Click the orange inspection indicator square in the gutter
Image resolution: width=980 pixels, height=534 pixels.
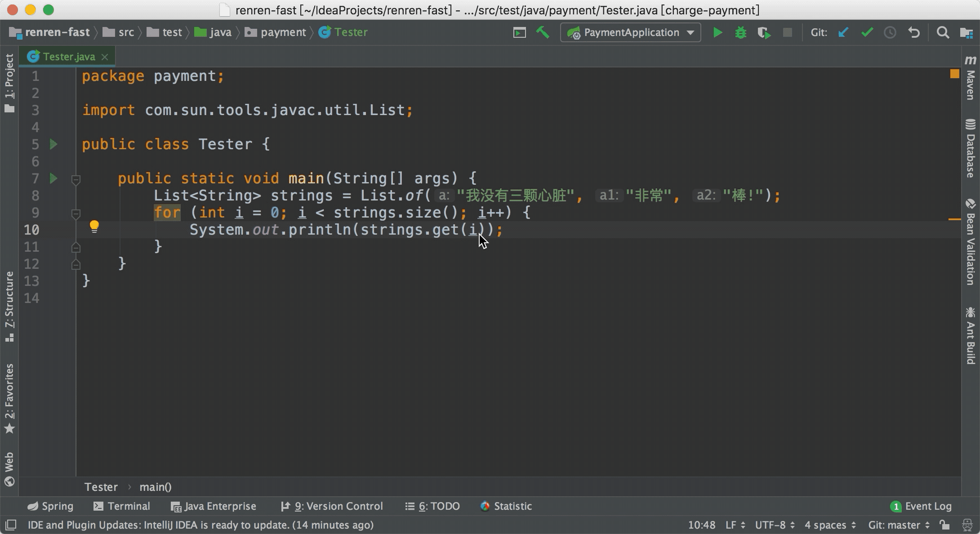(x=954, y=74)
